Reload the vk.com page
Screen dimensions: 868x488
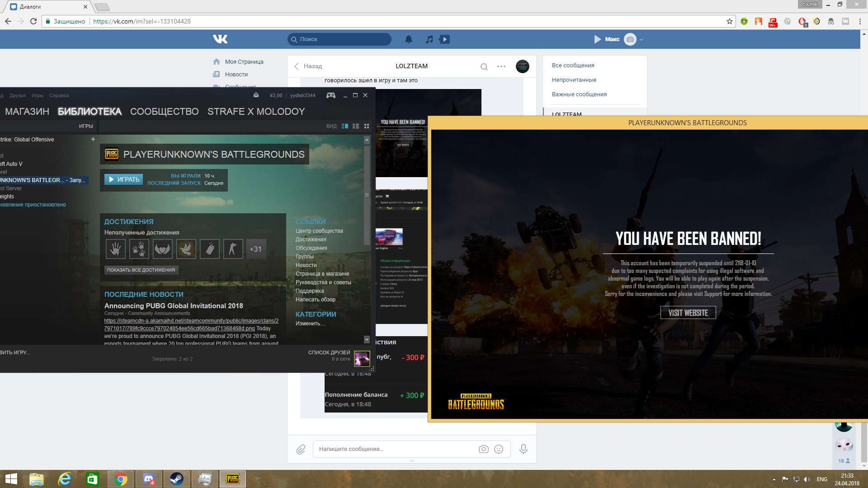coord(33,21)
